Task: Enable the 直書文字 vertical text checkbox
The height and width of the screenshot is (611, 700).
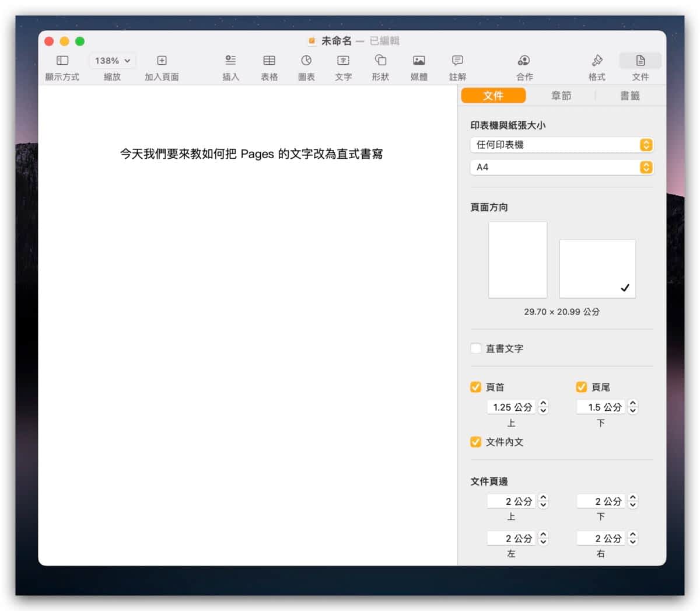Action: 476,348
